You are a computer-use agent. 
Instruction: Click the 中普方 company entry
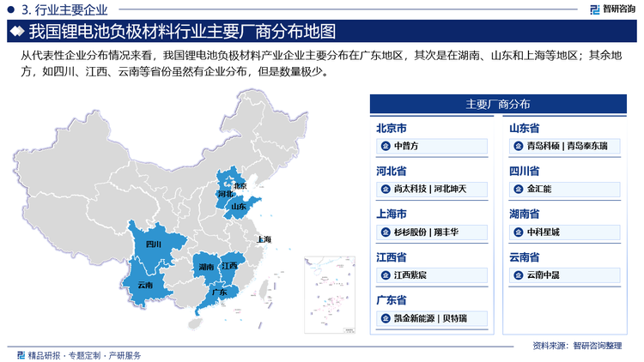click(x=432, y=146)
